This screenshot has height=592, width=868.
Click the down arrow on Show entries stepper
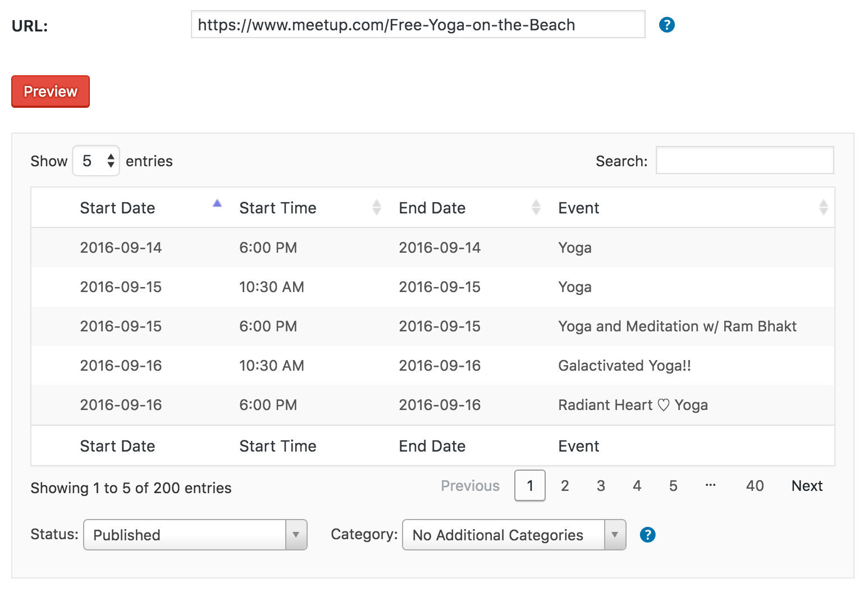(x=112, y=166)
